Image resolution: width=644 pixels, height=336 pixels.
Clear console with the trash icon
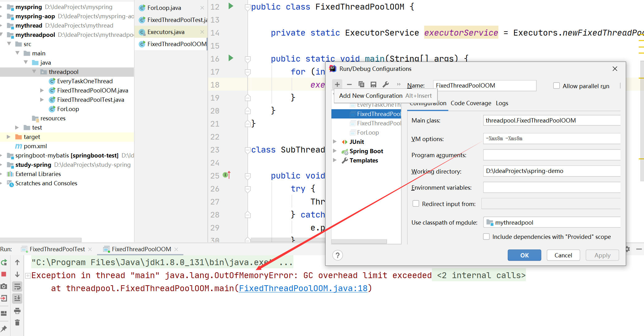17,323
